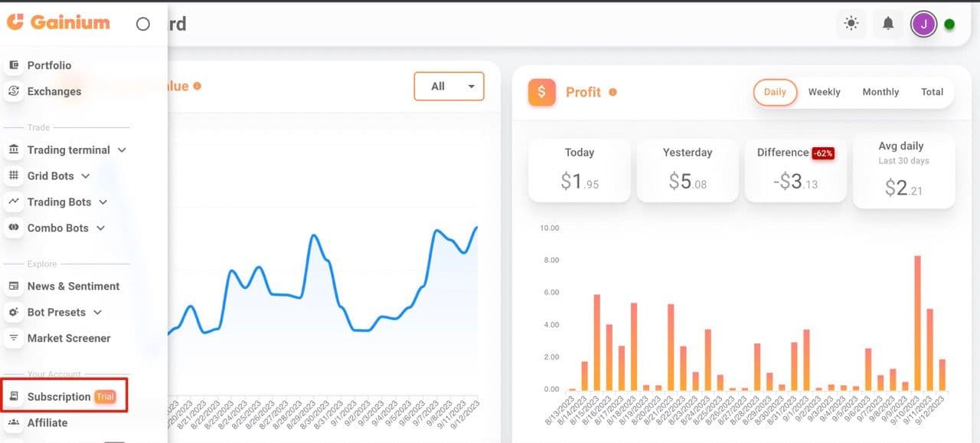Viewport: 980px width, 443px height.
Task: Toggle the light/dark theme sun icon
Action: tap(851, 24)
